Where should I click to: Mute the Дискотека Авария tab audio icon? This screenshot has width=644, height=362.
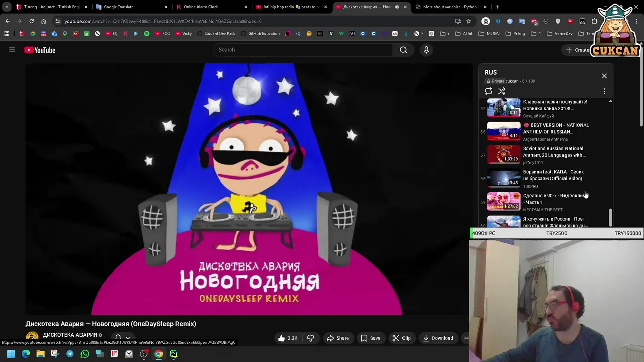(x=397, y=7)
